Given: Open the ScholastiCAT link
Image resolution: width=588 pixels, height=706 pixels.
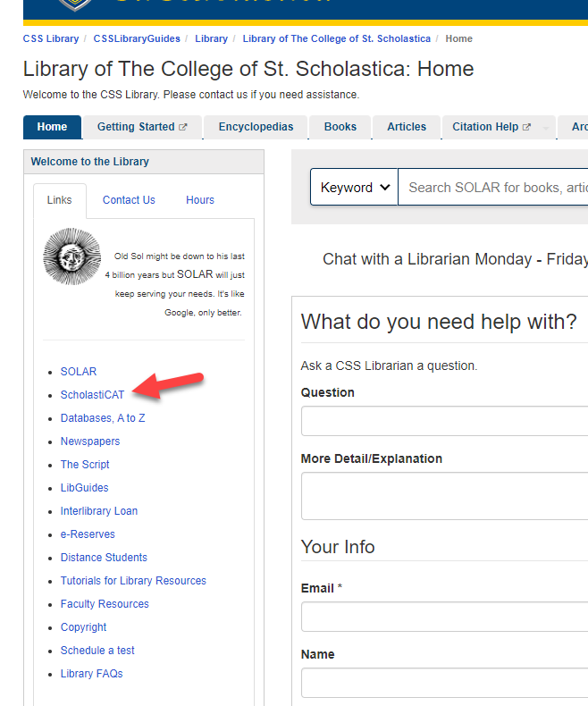Looking at the screenshot, I should pyautogui.click(x=92, y=395).
